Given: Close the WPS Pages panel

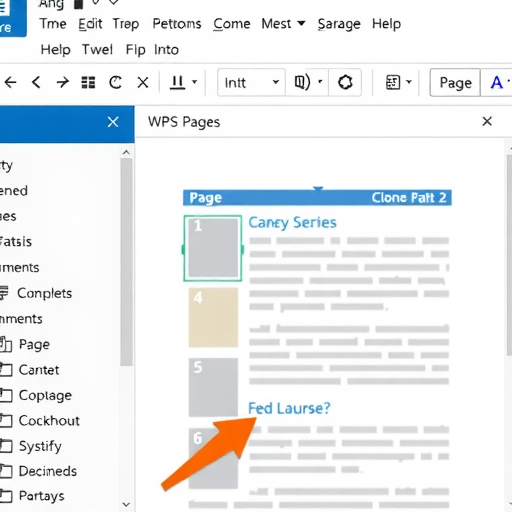Looking at the screenshot, I should point(487,121).
